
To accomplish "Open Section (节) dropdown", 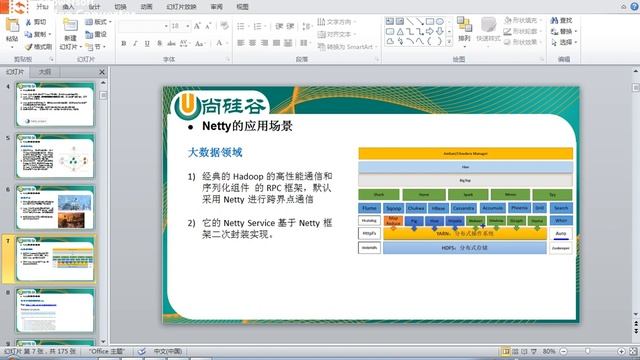I will (96, 47).
